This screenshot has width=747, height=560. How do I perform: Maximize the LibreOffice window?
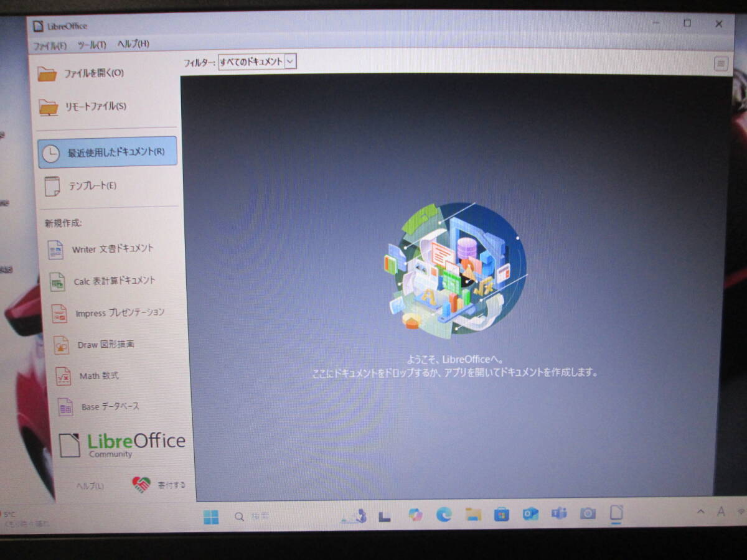[x=687, y=24]
